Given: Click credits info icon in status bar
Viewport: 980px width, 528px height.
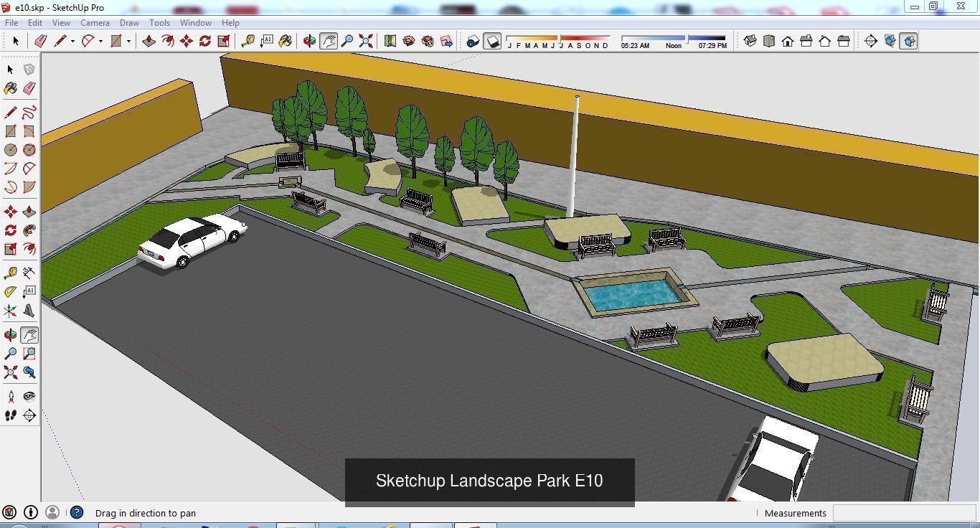Looking at the screenshot, I should tap(31, 512).
